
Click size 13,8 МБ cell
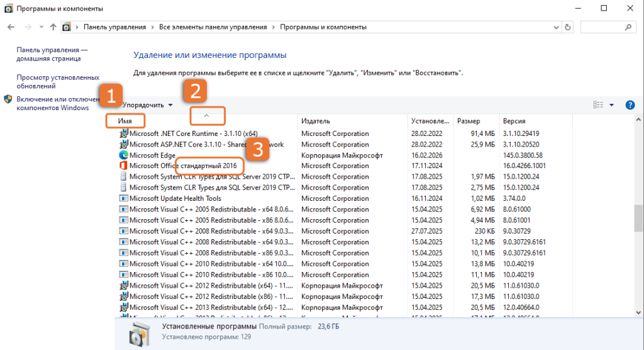[x=482, y=264]
